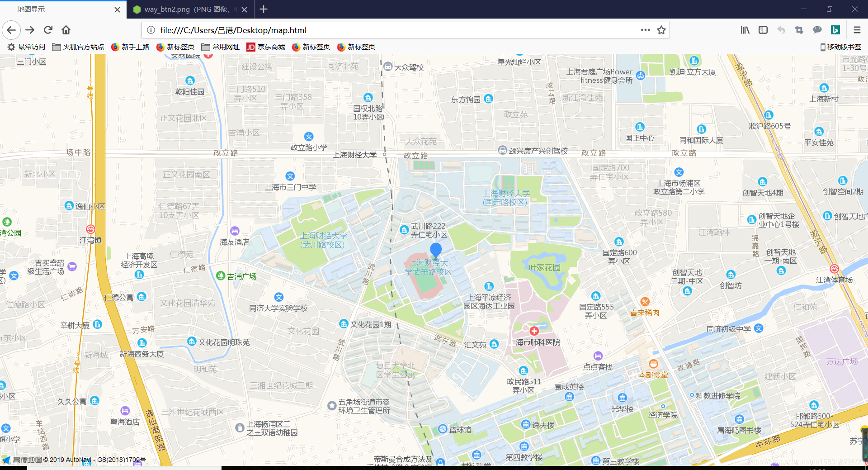This screenshot has width=868, height=470.
Task: Switch to the way_btn2.png tab
Action: point(190,9)
